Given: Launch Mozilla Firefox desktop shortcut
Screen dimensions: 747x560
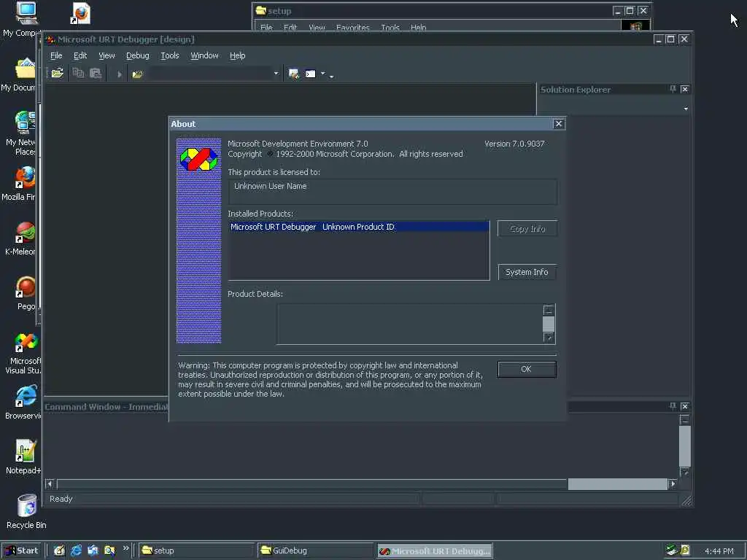Looking at the screenshot, I should 25,178.
